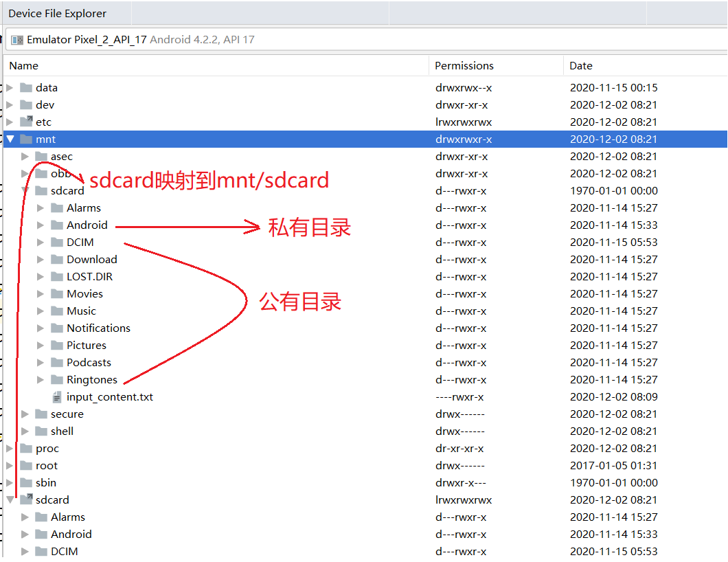Click the emulator device icon in selector

click(x=17, y=40)
